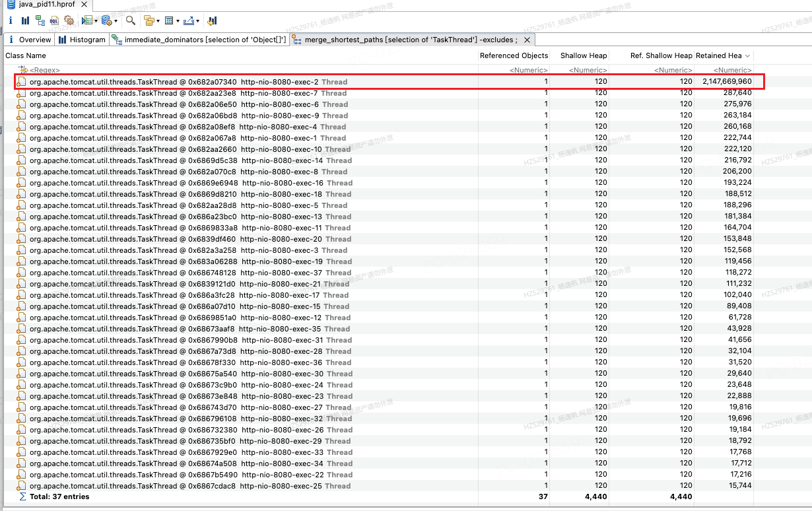This screenshot has width=812, height=511.
Task: Click Numeric filter under Shallow Heap
Action: (x=588, y=70)
